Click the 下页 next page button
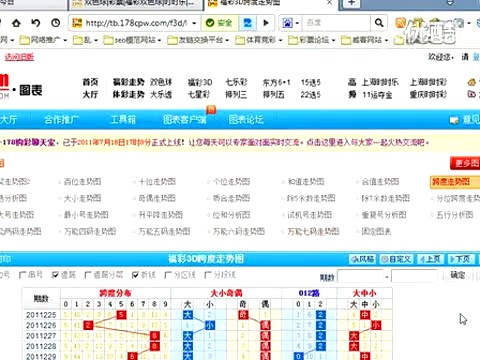Viewport: 480px width, 360px height. 460,259
